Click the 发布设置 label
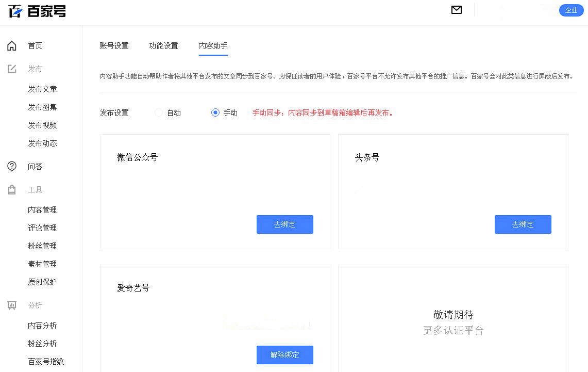 point(114,112)
